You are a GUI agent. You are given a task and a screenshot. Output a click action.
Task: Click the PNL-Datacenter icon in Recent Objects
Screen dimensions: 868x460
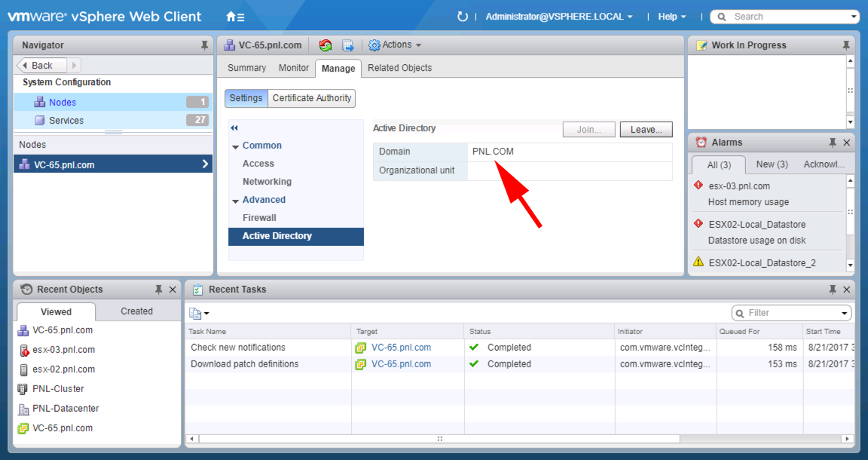[x=23, y=409]
